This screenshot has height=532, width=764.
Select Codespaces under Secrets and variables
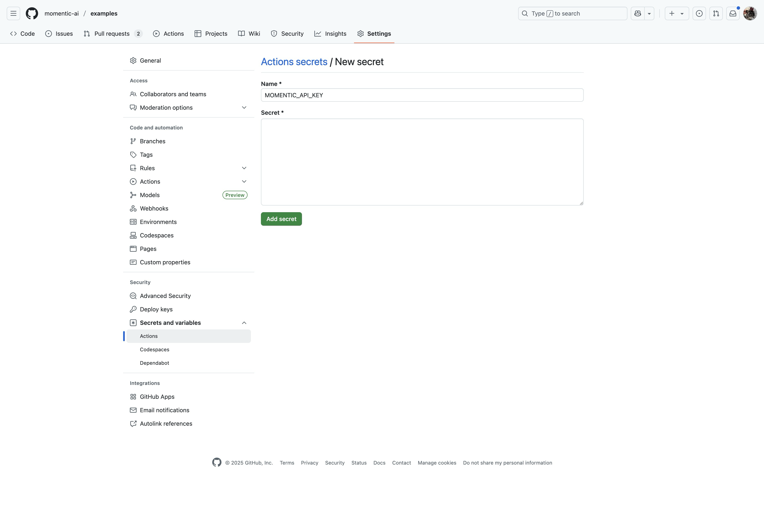coord(188,350)
